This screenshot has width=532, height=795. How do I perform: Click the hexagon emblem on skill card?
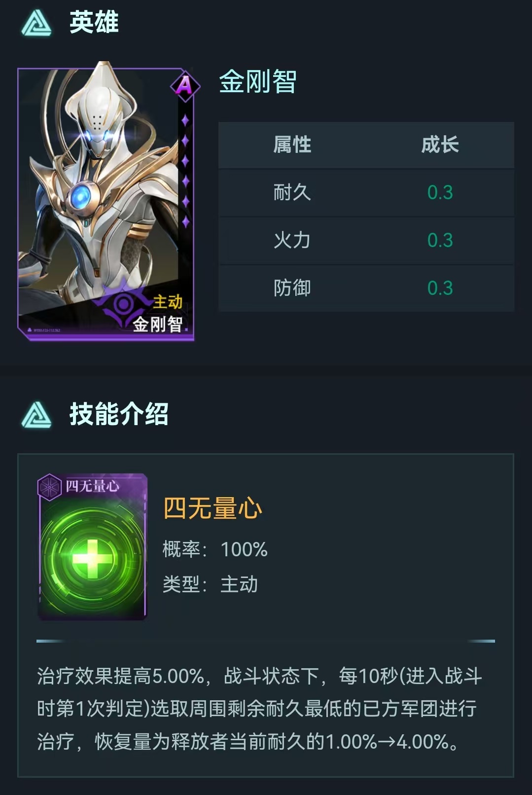(x=50, y=487)
